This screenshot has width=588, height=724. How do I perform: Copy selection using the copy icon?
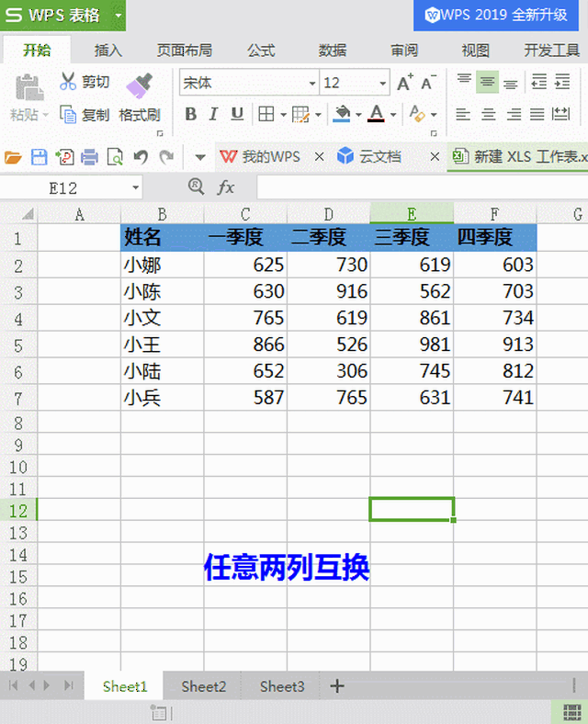68,114
